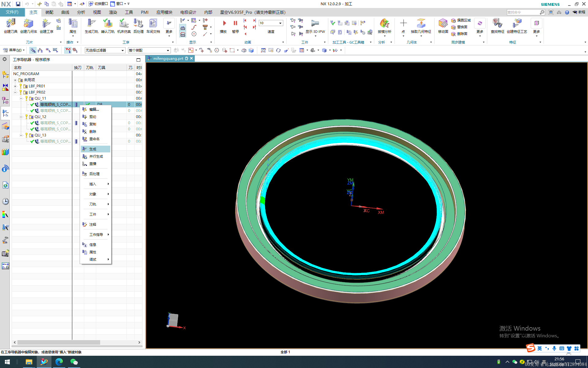
Task: Select 并行生成 in the context menu
Action: coord(96,156)
